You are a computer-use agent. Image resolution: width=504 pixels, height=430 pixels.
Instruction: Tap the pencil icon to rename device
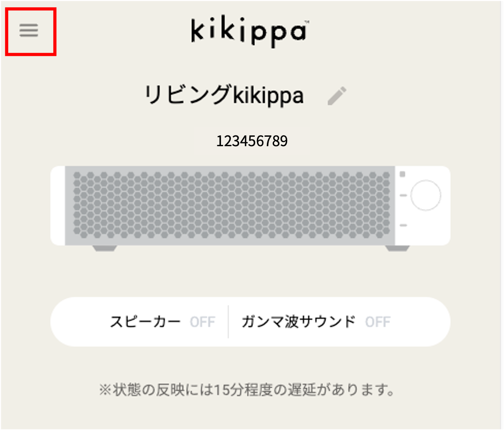(336, 94)
